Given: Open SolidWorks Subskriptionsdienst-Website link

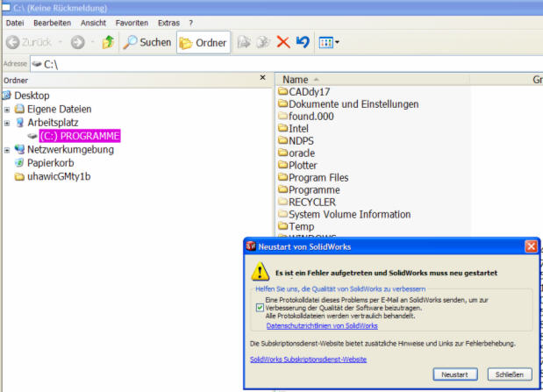Looking at the screenshot, I should (308, 360).
